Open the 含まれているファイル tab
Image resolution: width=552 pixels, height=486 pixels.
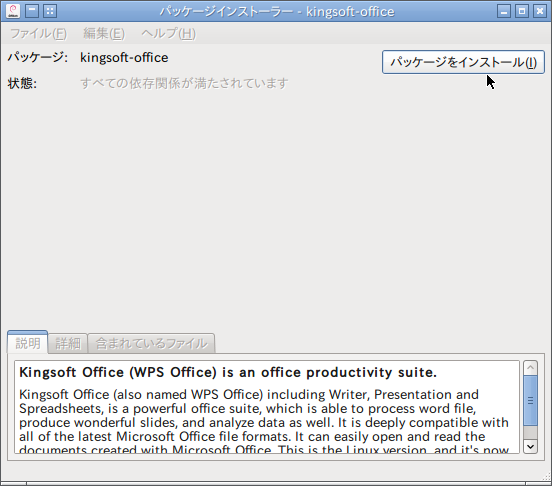click(x=151, y=343)
